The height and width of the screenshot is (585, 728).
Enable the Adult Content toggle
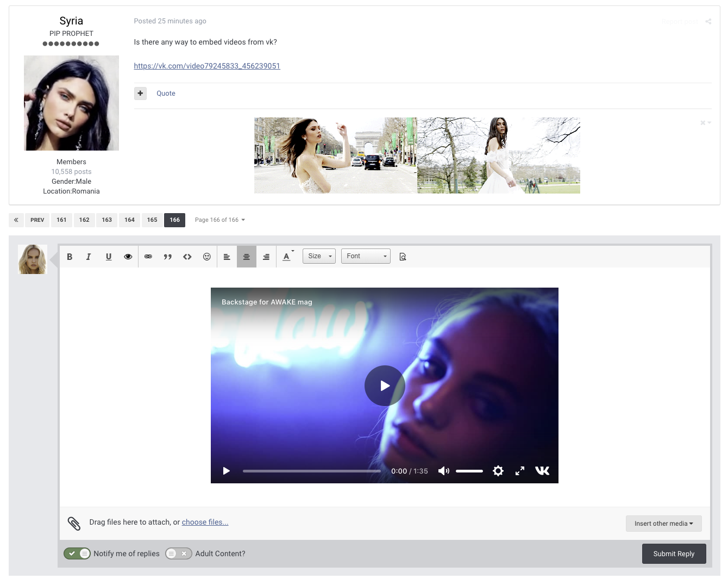[178, 553]
